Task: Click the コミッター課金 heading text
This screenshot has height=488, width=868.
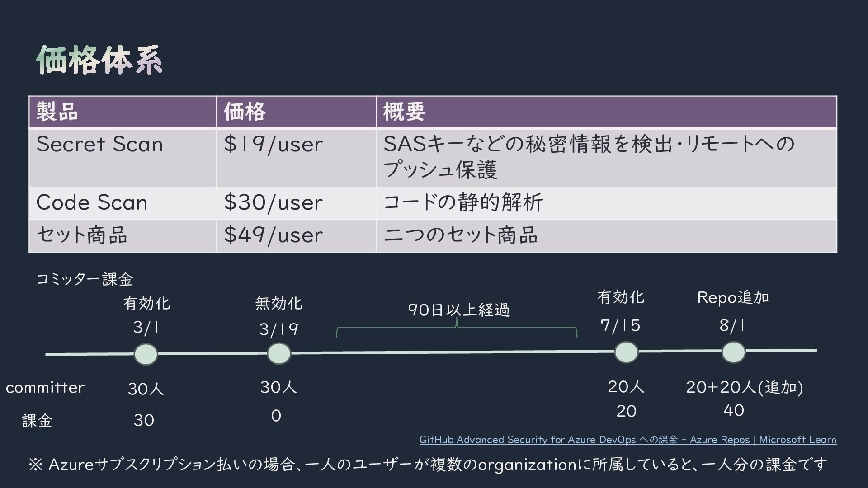Action: (x=84, y=279)
